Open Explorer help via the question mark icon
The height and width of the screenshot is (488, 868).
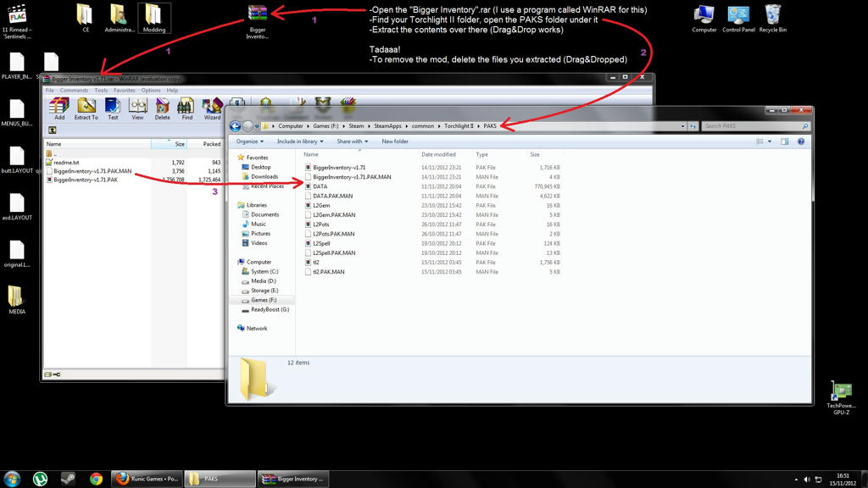(800, 141)
